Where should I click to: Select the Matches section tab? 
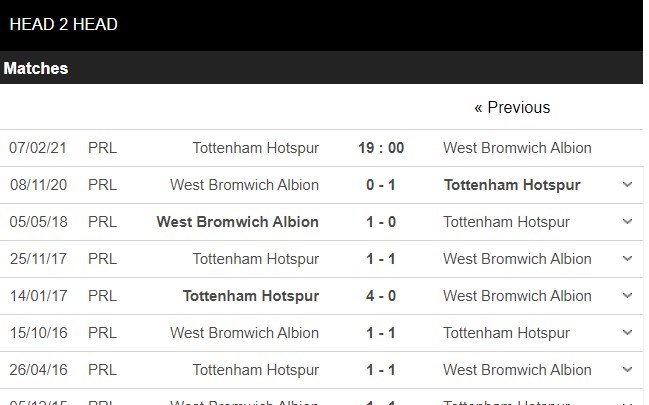36,69
